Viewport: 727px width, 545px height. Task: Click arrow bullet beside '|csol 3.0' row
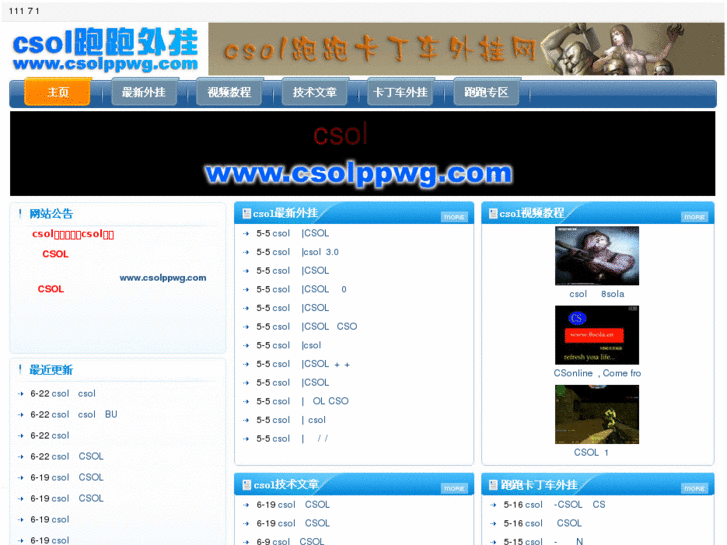pos(246,252)
